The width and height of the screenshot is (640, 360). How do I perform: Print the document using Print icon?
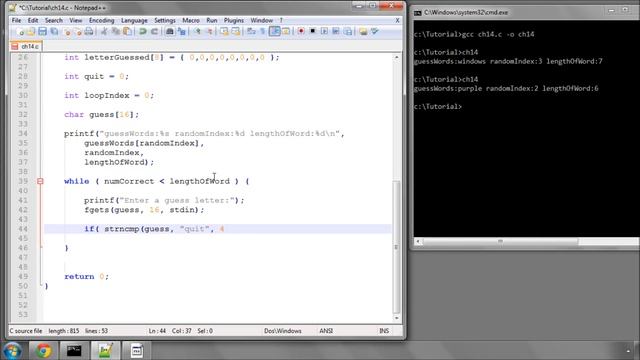point(89,31)
